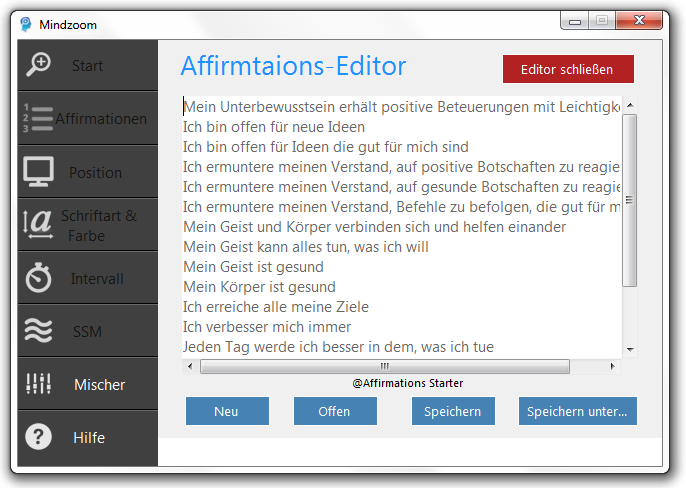Click the horizontal scrollbar thumb
This screenshot has height=488, width=686.
(385, 366)
